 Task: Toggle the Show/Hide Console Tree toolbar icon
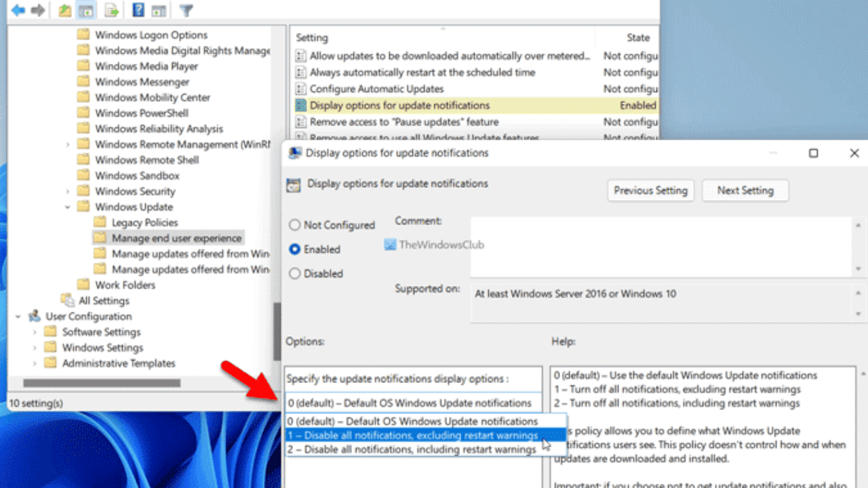[85, 10]
